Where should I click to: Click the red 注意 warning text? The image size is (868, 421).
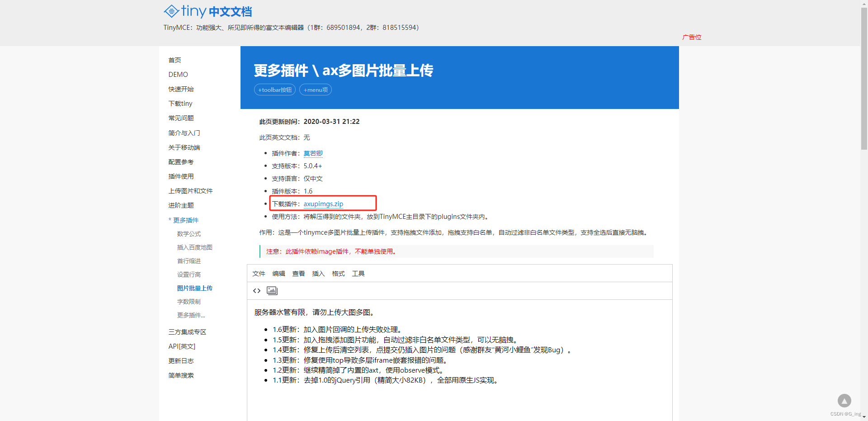click(x=332, y=251)
